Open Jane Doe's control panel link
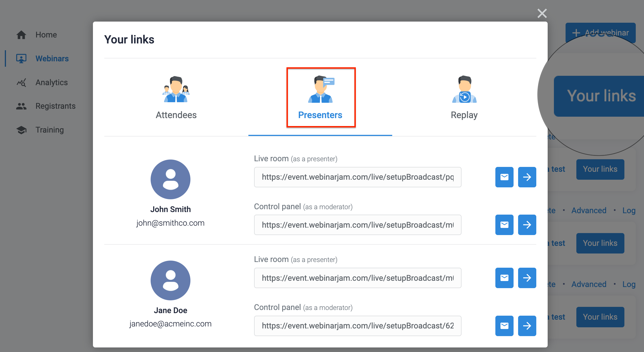Viewport: 644px width, 352px height. tap(527, 326)
